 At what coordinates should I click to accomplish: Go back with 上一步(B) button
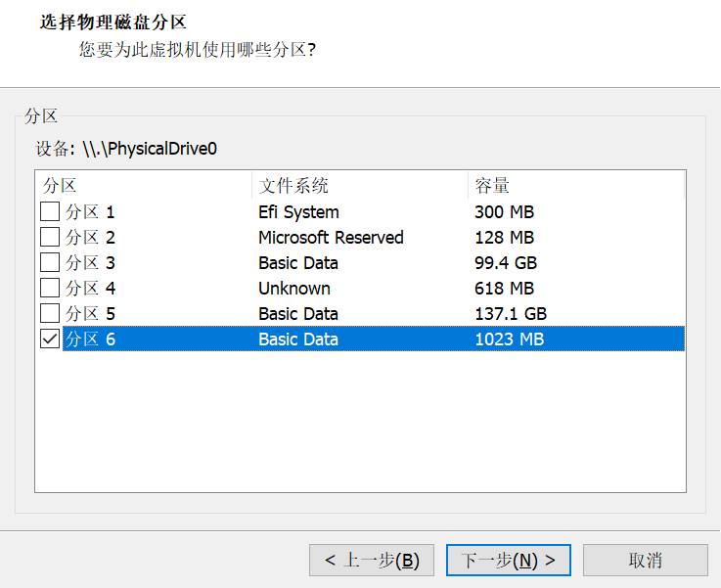point(371,561)
